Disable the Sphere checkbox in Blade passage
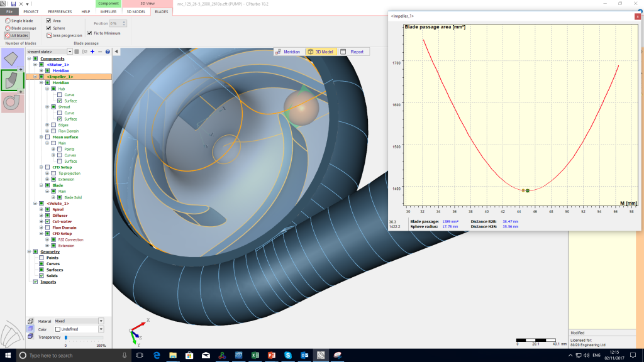This screenshot has width=644, height=362. [x=48, y=28]
